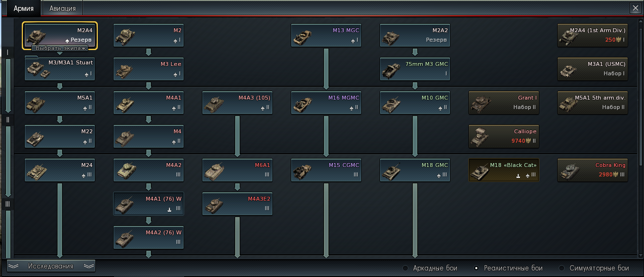Select the M2A4 (1st Arm.Div.) premium card

592,35
